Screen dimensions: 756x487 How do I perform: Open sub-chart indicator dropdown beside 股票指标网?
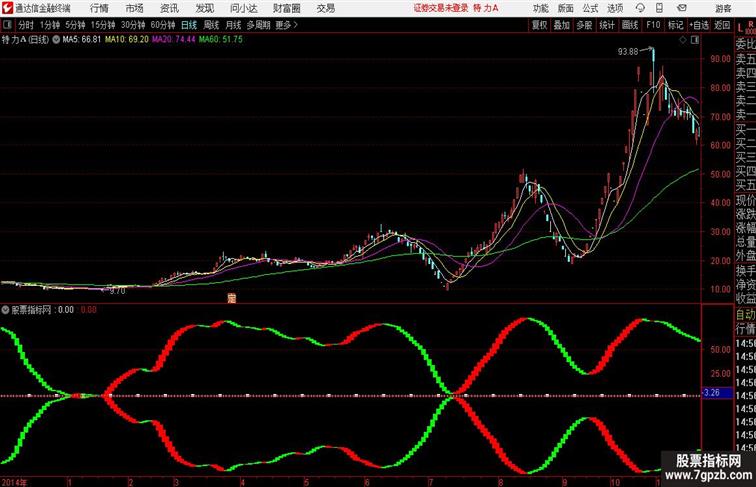pos(5,310)
